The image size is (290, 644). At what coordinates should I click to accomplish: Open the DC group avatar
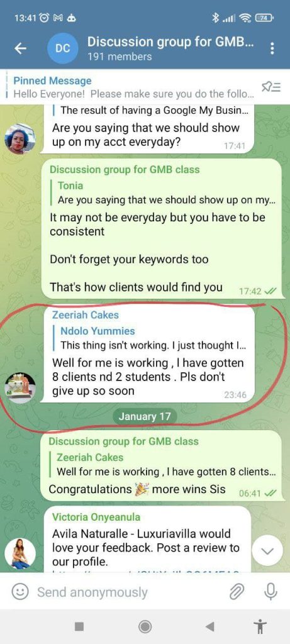click(x=63, y=48)
